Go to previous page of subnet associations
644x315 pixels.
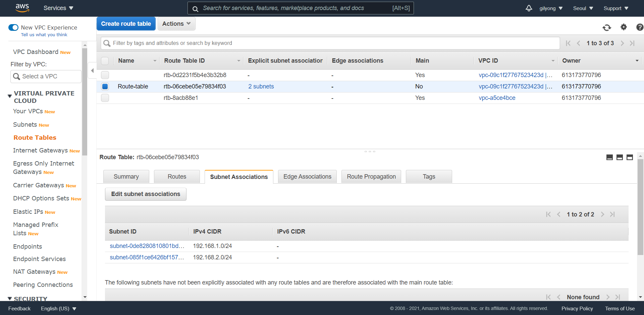click(x=559, y=214)
